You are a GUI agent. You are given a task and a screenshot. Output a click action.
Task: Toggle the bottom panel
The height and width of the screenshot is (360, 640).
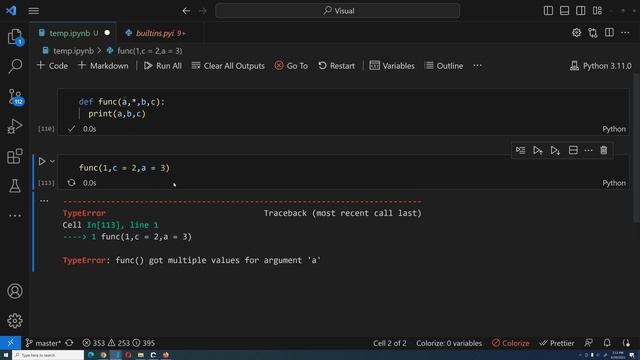[564, 11]
